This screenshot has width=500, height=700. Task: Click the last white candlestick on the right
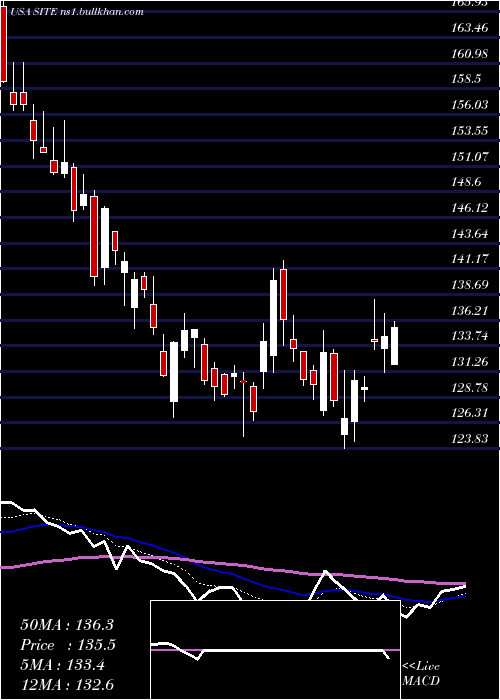tap(394, 346)
